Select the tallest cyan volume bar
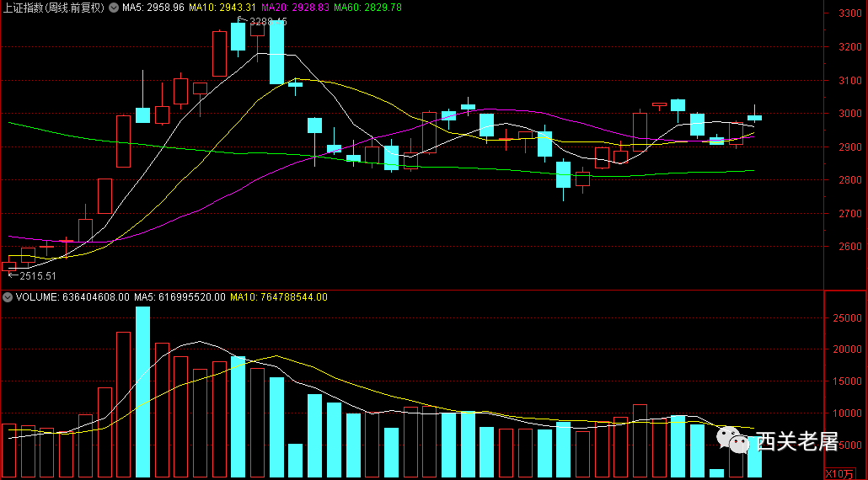This screenshot has width=868, height=480. coord(142,392)
